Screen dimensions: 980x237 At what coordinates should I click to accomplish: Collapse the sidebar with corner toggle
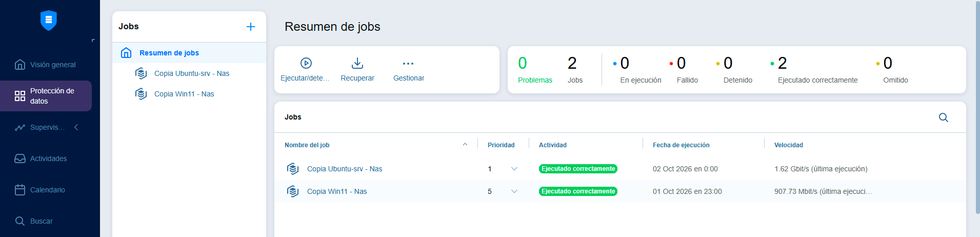point(93,40)
